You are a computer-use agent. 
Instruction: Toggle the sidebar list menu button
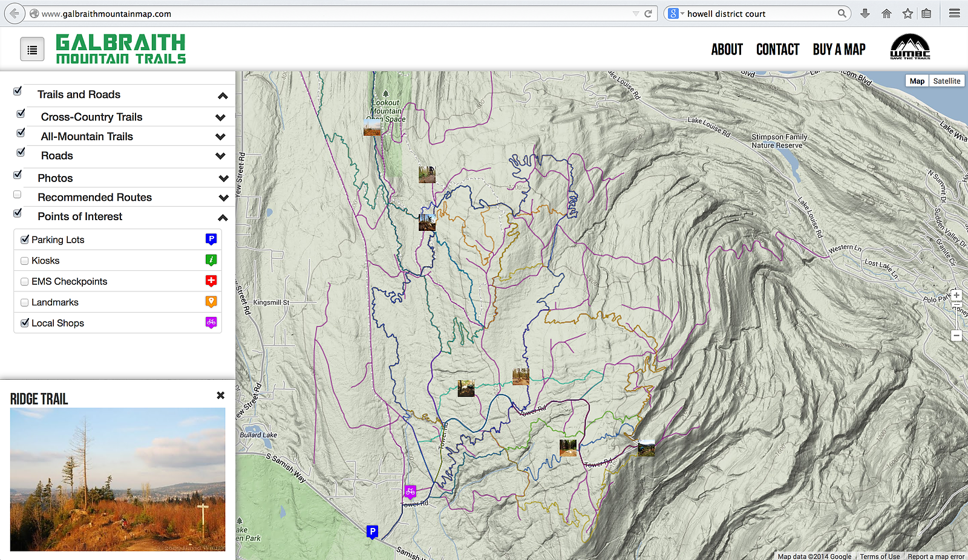pos(32,50)
